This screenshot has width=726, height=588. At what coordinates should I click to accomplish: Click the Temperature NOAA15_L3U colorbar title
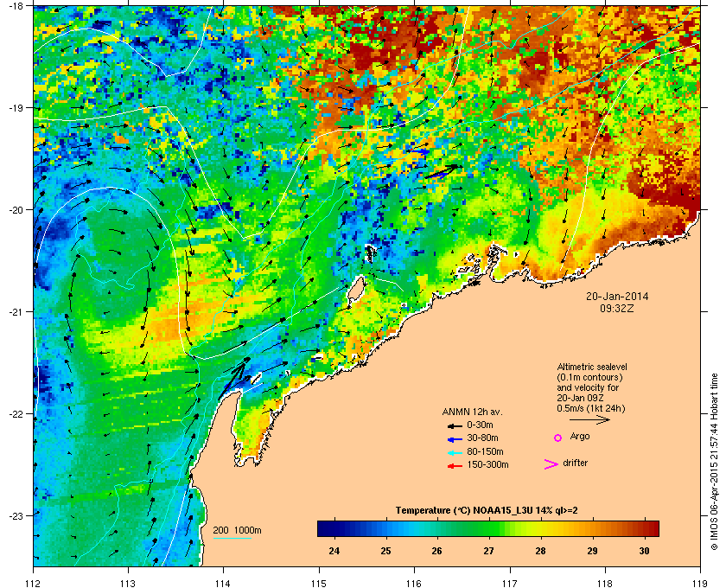[487, 511]
